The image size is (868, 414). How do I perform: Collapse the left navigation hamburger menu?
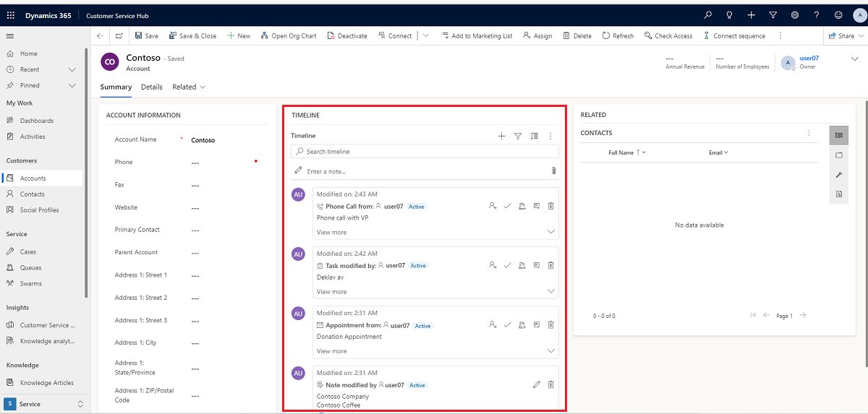10,35
